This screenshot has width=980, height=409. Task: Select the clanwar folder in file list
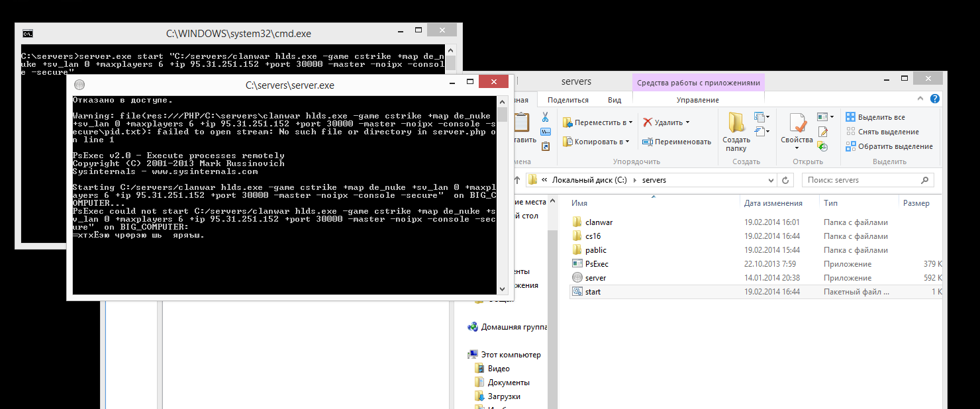[x=599, y=222]
